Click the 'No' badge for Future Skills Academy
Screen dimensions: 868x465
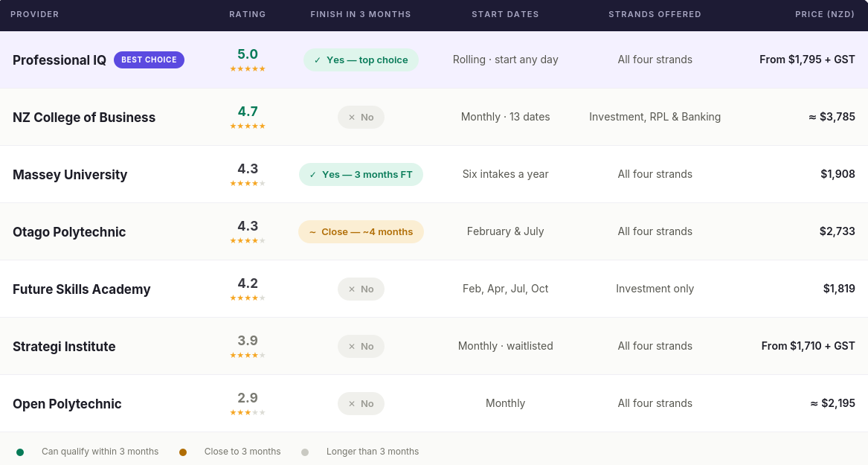[x=361, y=289]
